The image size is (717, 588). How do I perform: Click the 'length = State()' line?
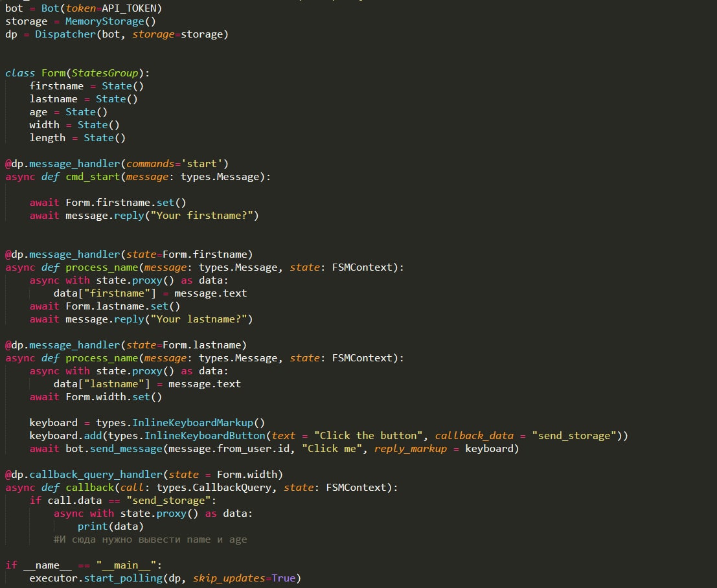[77, 138]
